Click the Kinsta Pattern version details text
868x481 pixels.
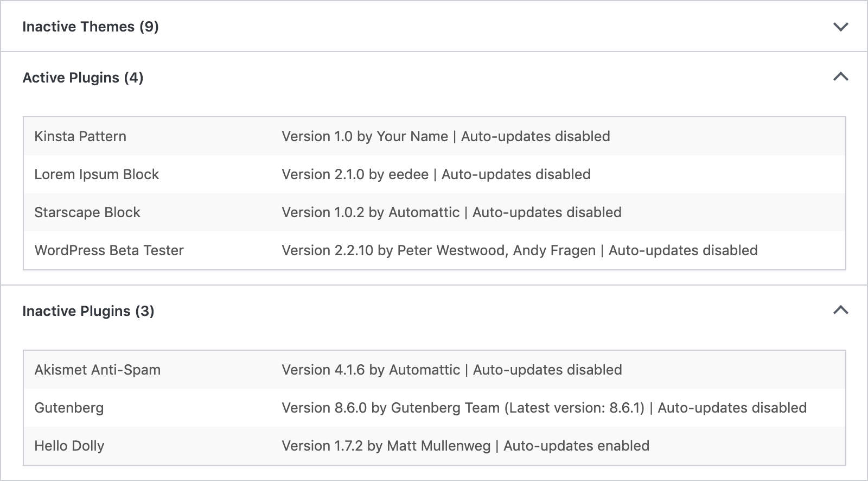click(x=445, y=136)
